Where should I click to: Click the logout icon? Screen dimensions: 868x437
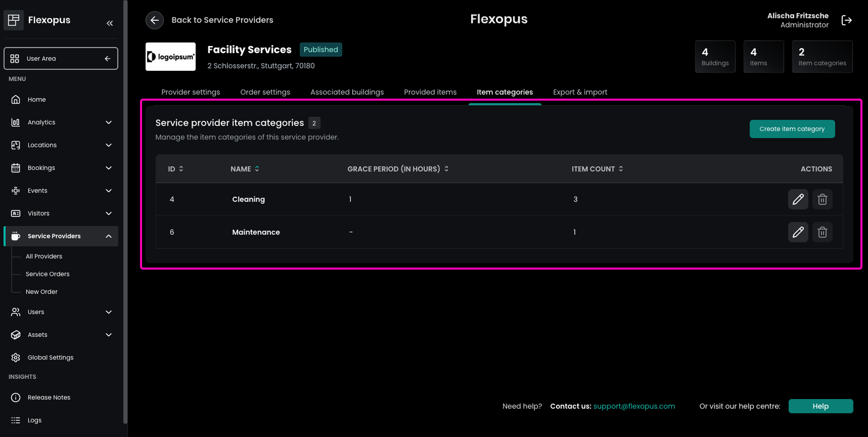tap(846, 20)
